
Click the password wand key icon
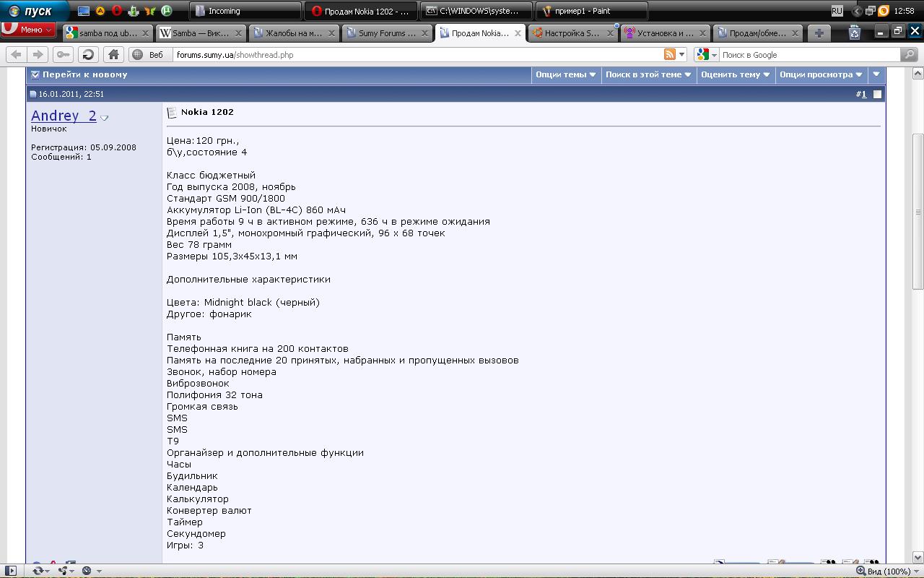64,55
